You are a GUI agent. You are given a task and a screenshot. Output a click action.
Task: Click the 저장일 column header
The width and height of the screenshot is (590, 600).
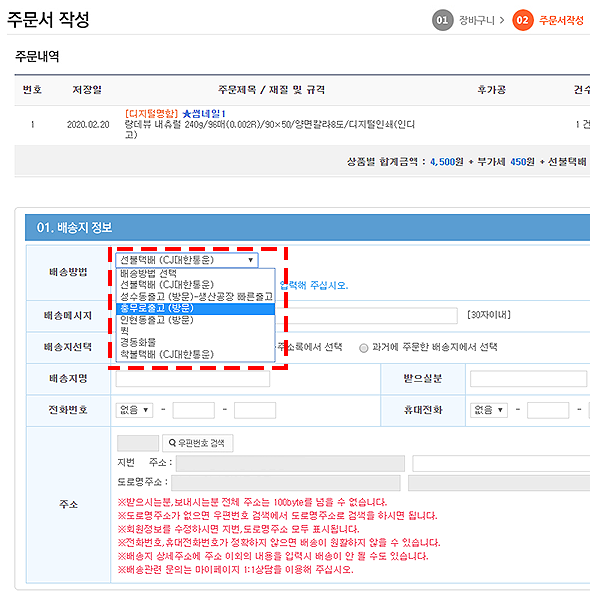87,90
